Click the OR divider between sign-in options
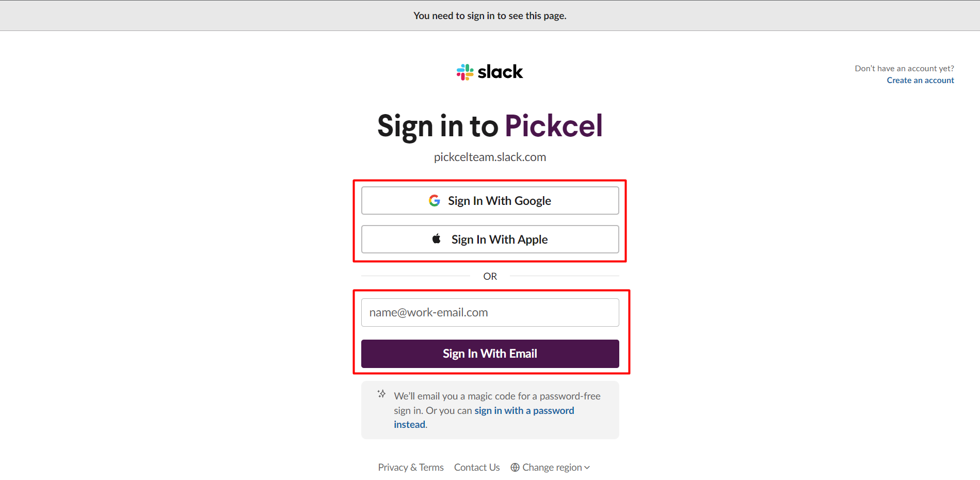 490,276
